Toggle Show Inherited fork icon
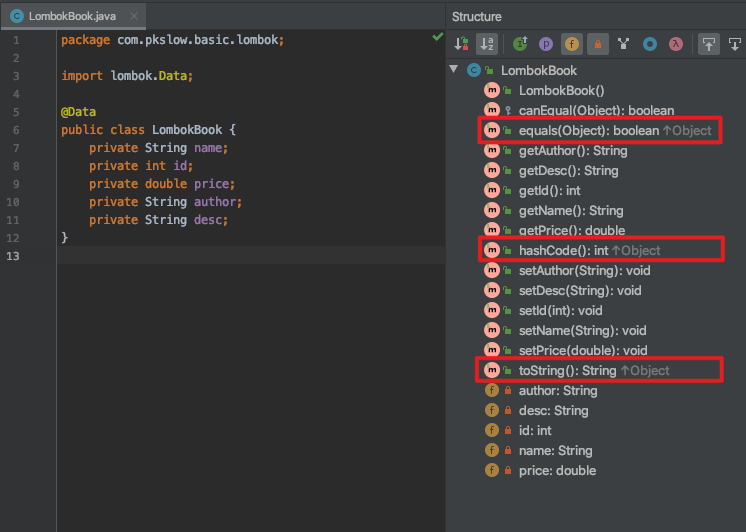 [624, 44]
